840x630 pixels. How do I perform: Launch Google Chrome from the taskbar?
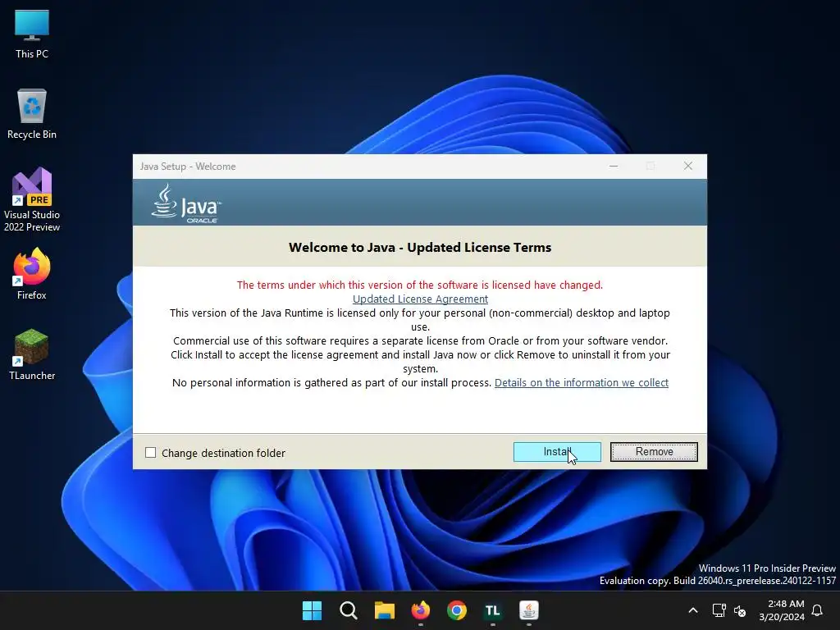click(x=456, y=610)
